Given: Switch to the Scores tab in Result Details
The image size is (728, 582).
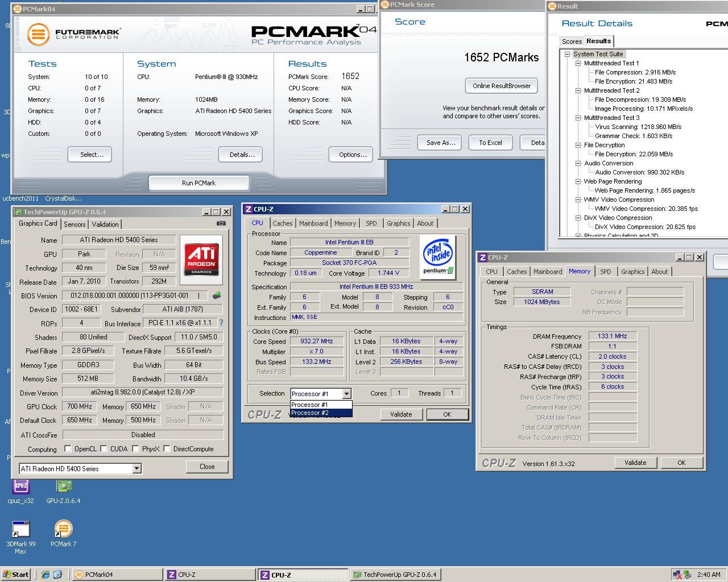Looking at the screenshot, I should 572,41.
